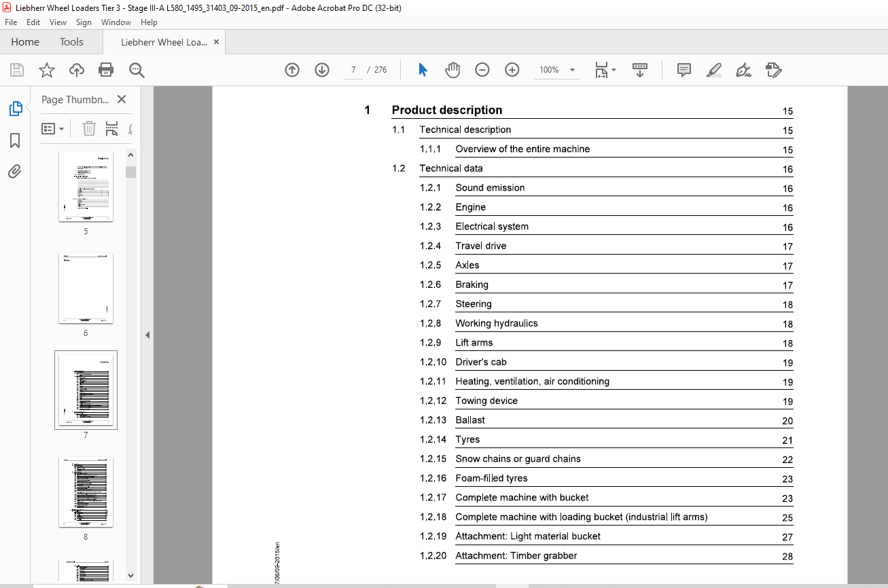Print the document
The width and height of the screenshot is (888, 588).
coord(106,70)
